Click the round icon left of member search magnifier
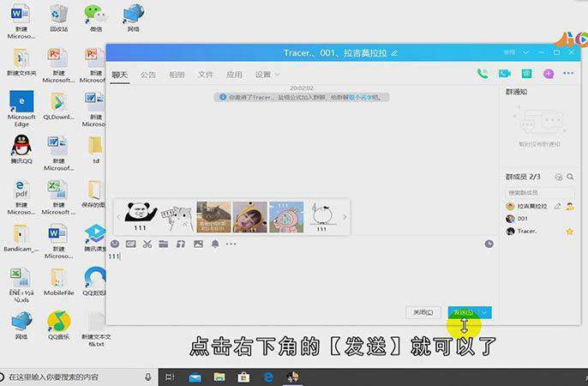Viewport: 588px width, 386px height. (559, 177)
